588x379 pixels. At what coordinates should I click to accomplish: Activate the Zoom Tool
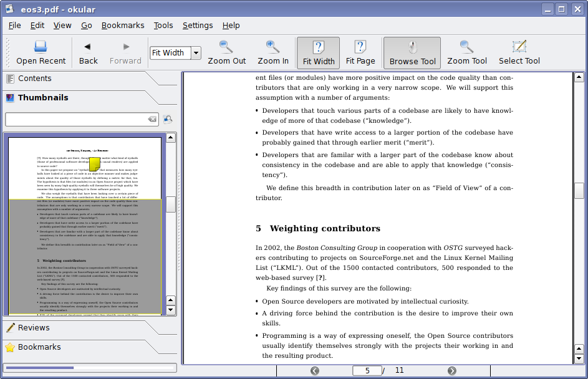point(466,47)
